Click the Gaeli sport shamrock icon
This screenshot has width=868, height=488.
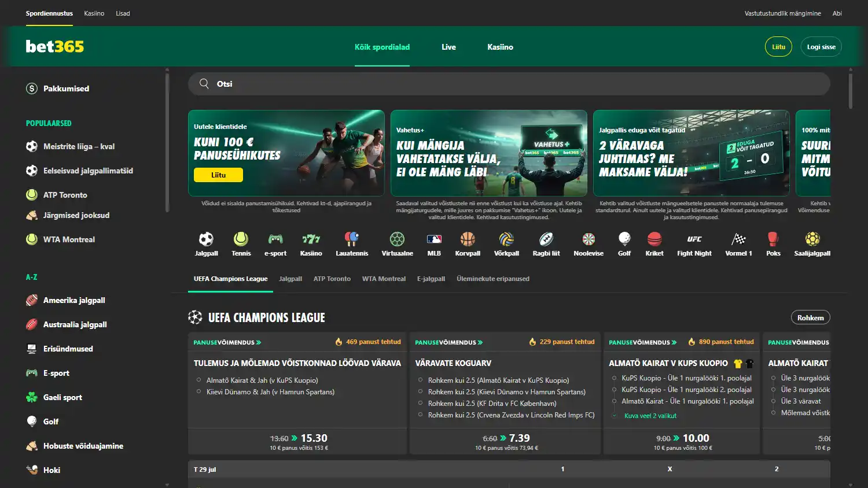coord(32,397)
